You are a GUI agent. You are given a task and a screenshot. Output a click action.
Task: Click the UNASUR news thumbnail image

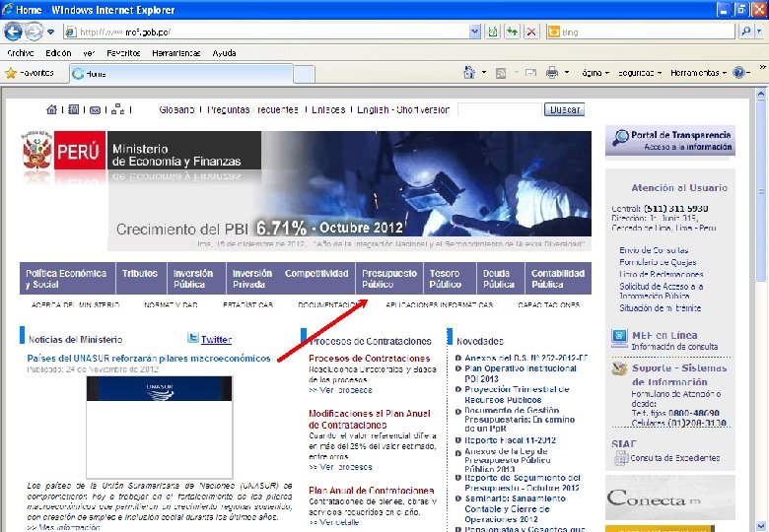(159, 427)
